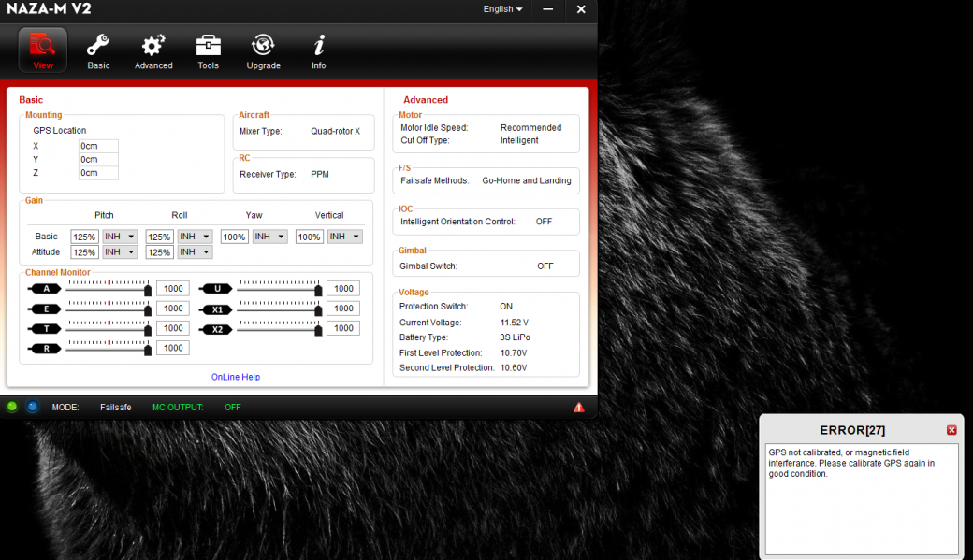This screenshot has height=560, width=973.
Task: Click Current Voltage '11.52 V' value
Action: (514, 323)
